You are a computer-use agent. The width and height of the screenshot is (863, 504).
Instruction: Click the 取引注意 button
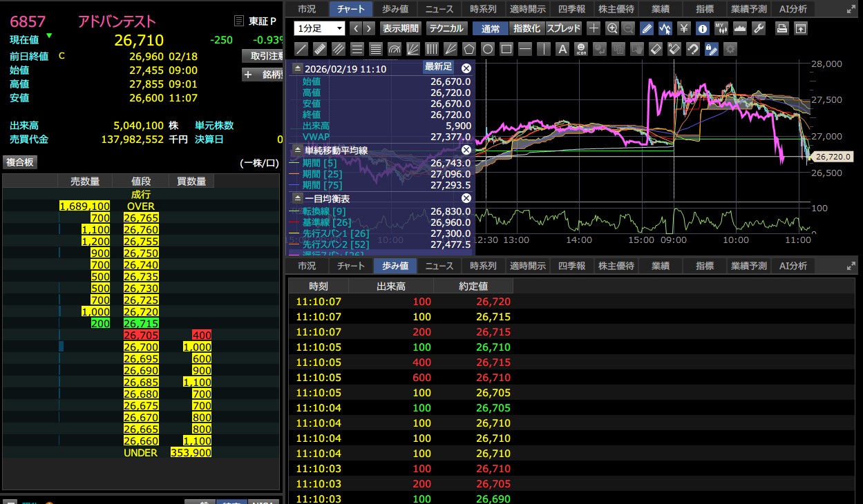click(x=264, y=56)
